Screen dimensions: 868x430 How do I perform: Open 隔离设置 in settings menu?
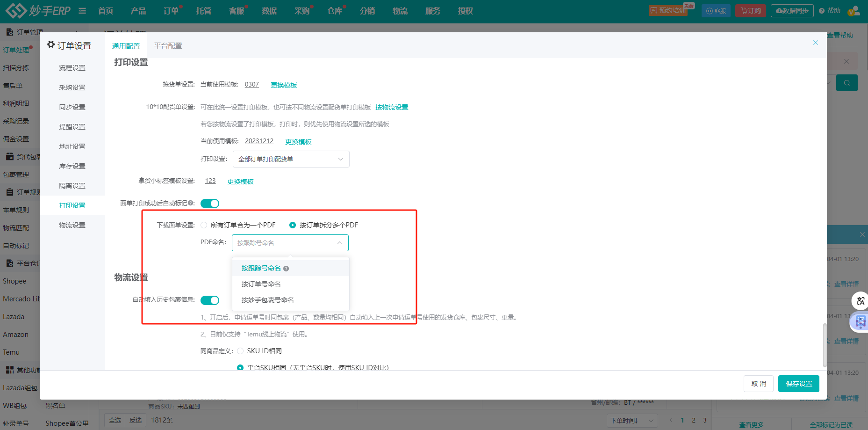coord(72,186)
